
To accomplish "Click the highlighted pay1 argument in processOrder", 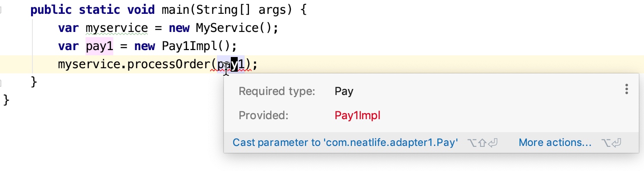I will click(x=231, y=64).
